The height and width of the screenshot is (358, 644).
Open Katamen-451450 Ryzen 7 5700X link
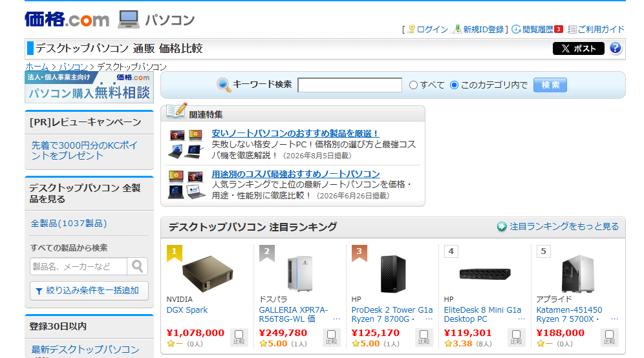[x=569, y=315]
